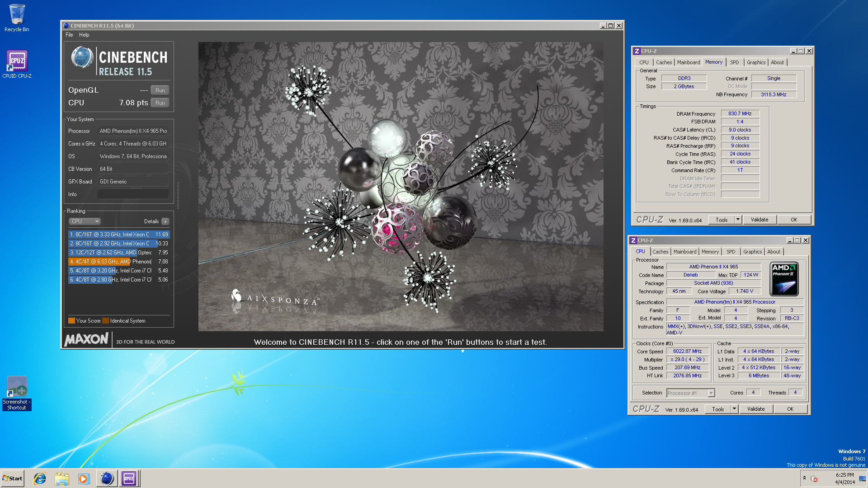The width and height of the screenshot is (868, 488).
Task: Open the CPU ranking dropdown
Action: click(x=85, y=221)
